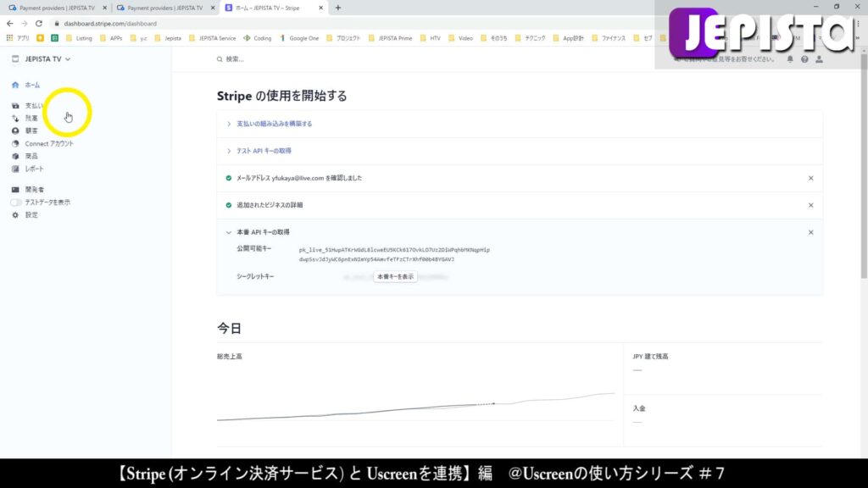The width and height of the screenshot is (868, 488).
Task: Click the page vertical scrollbar thumb
Action: tap(864, 165)
